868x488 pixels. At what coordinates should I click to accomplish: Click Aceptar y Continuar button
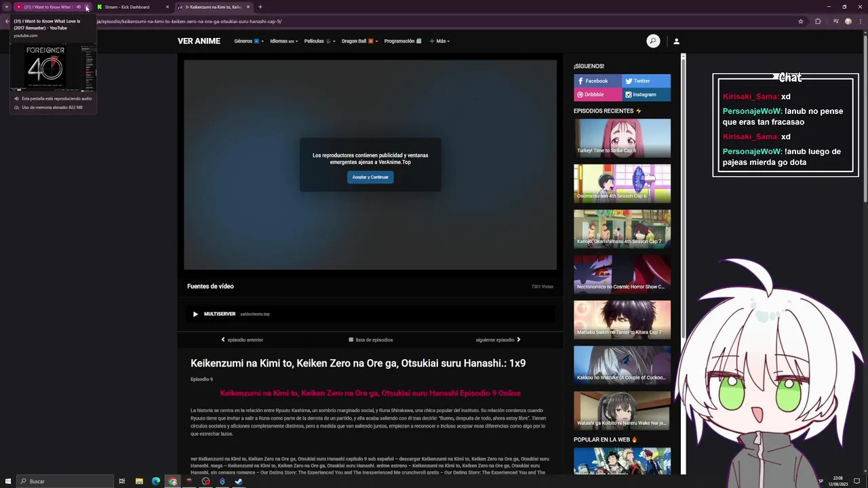point(370,177)
